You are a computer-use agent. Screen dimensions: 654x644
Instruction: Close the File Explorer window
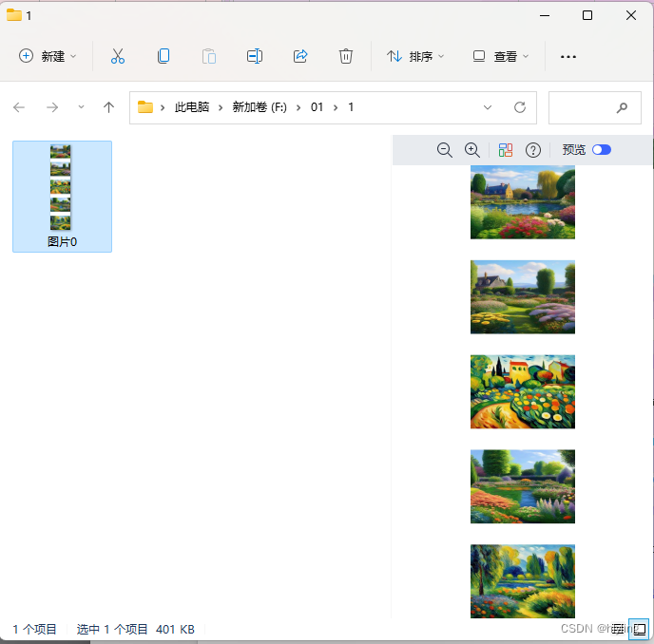pyautogui.click(x=631, y=15)
